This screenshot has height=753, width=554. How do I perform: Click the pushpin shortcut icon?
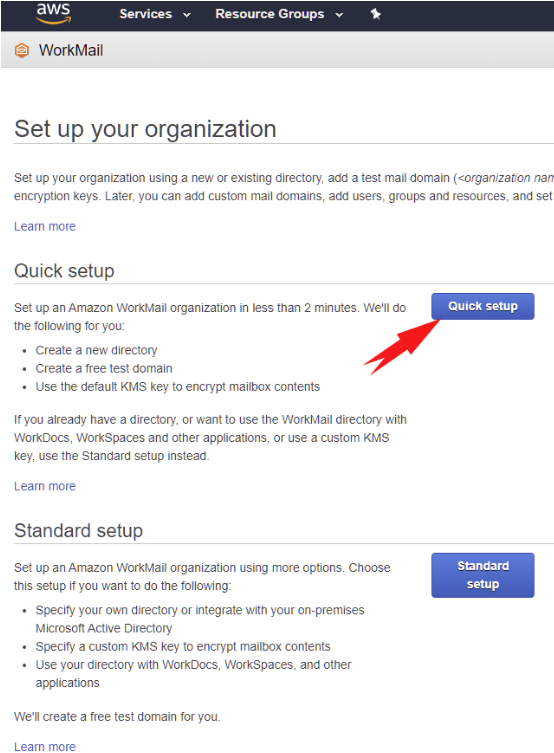[375, 14]
